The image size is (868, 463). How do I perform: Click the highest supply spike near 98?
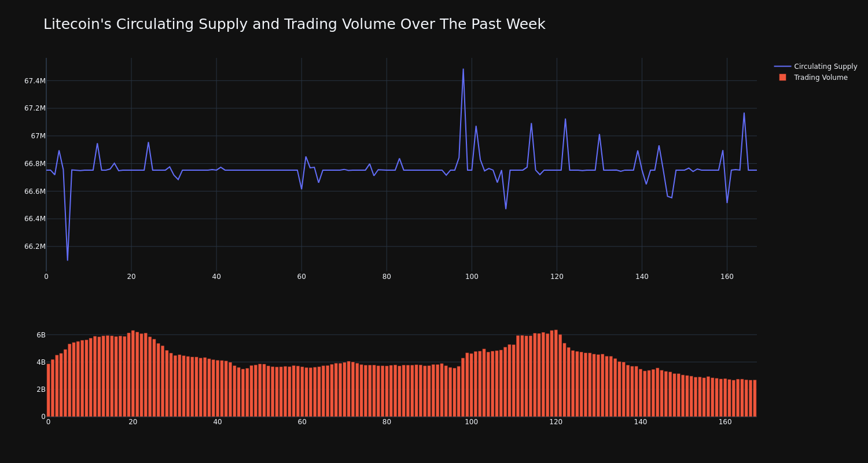coord(463,69)
